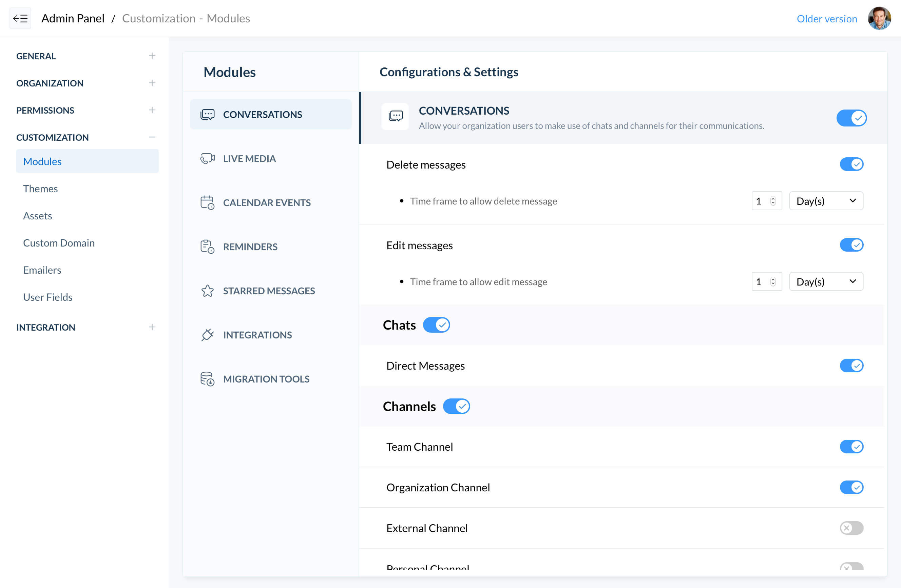Select the Starred Messages module
901x588 pixels.
(269, 291)
